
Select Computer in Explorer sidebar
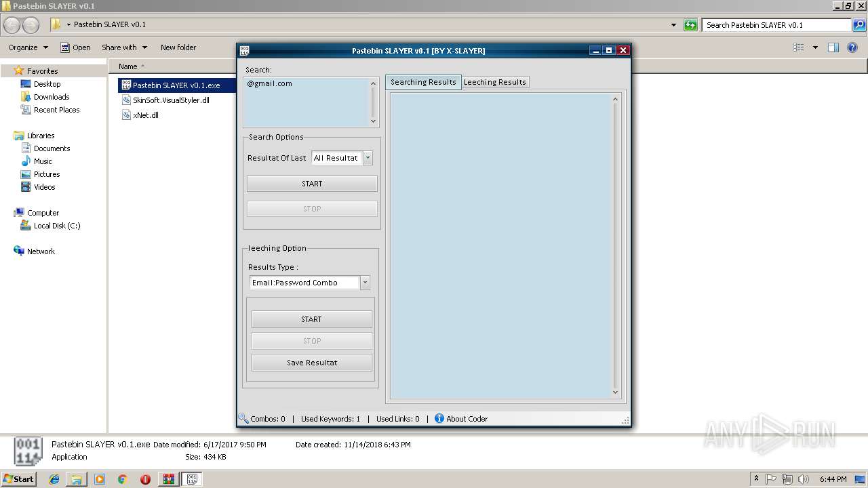43,213
